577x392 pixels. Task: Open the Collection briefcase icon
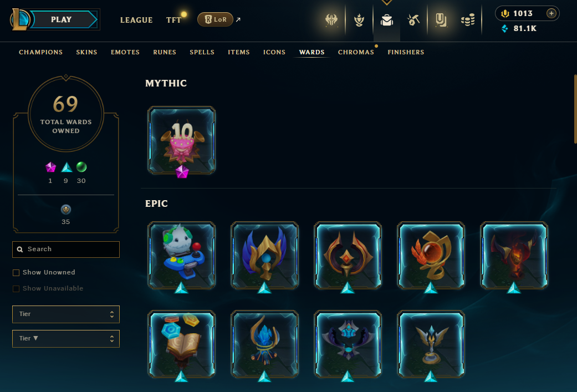pyautogui.click(x=387, y=20)
